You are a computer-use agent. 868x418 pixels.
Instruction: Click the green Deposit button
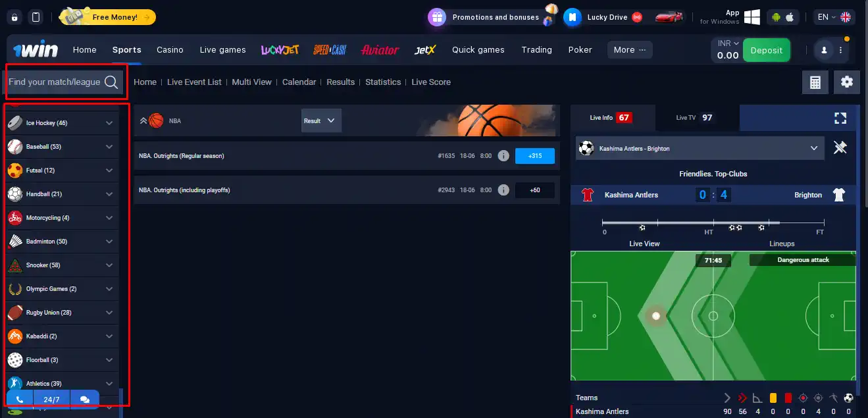[x=766, y=49]
